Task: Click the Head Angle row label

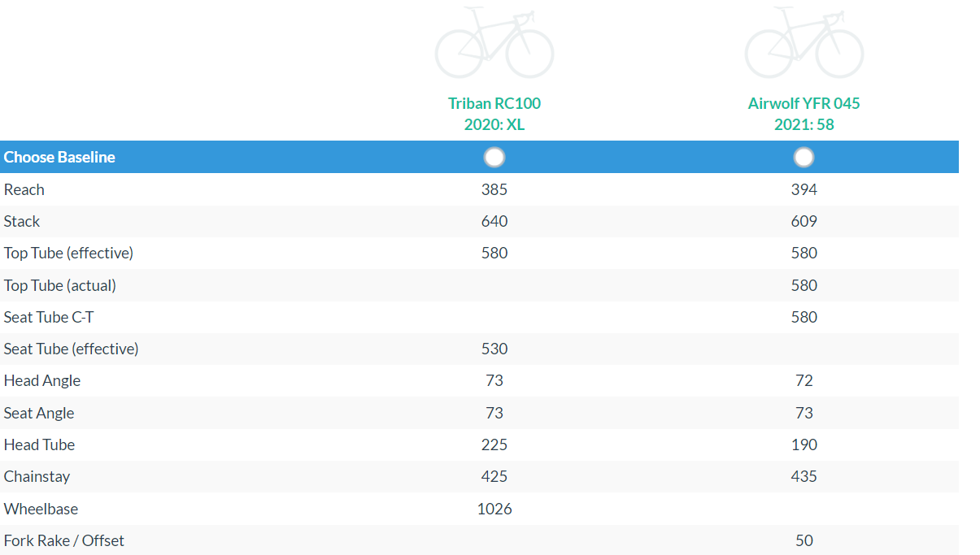Action: pyautogui.click(x=42, y=380)
